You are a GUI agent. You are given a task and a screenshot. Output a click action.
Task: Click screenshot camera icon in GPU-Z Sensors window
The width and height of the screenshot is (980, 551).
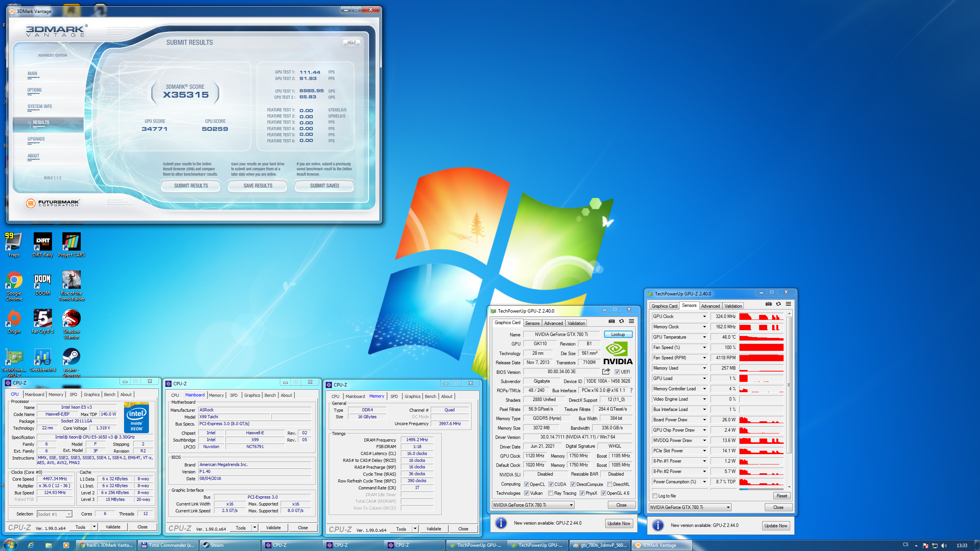pyautogui.click(x=768, y=304)
